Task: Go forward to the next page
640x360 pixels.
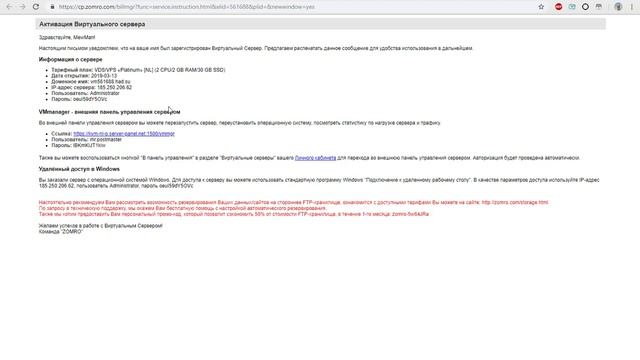Action: click(x=22, y=7)
